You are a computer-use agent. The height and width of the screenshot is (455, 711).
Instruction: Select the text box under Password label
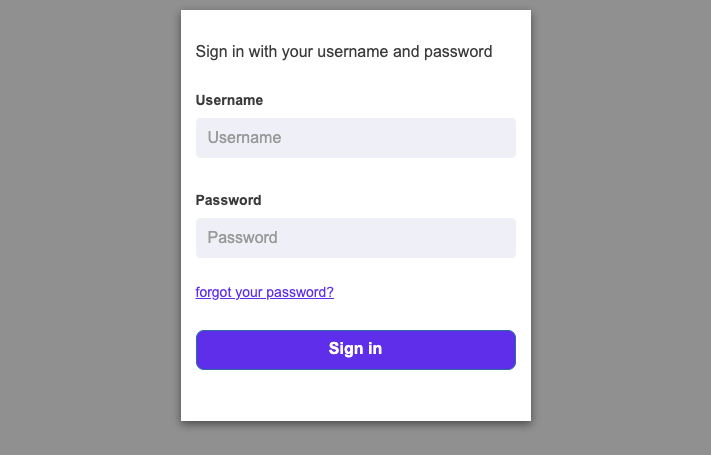click(x=355, y=238)
